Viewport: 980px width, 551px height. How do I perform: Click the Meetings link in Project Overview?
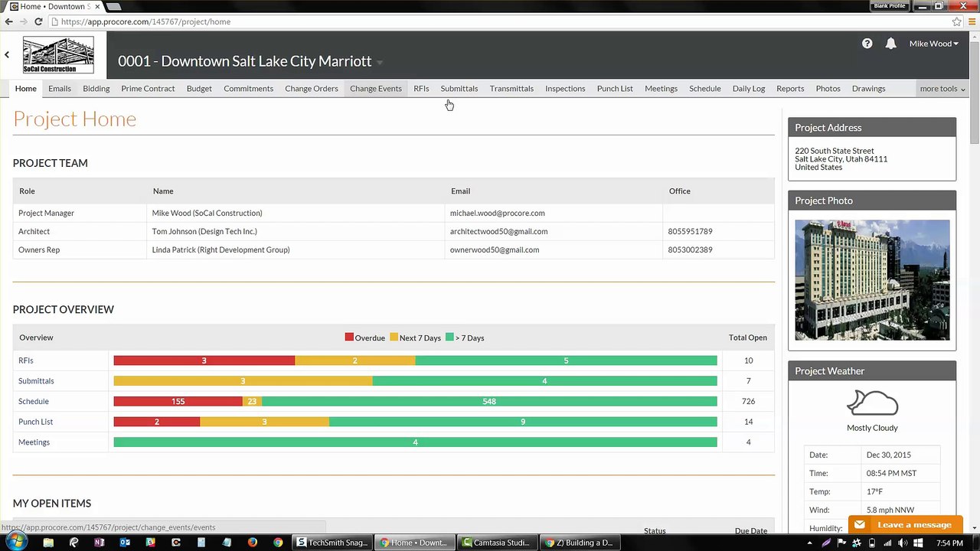34,442
